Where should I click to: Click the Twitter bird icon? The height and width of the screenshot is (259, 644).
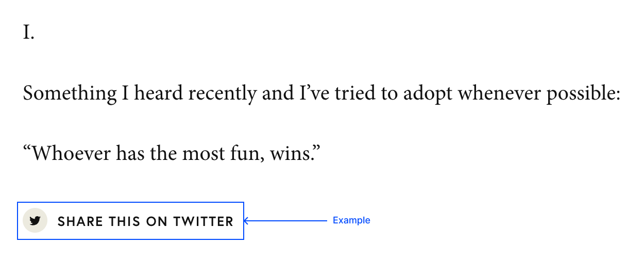[x=35, y=221]
